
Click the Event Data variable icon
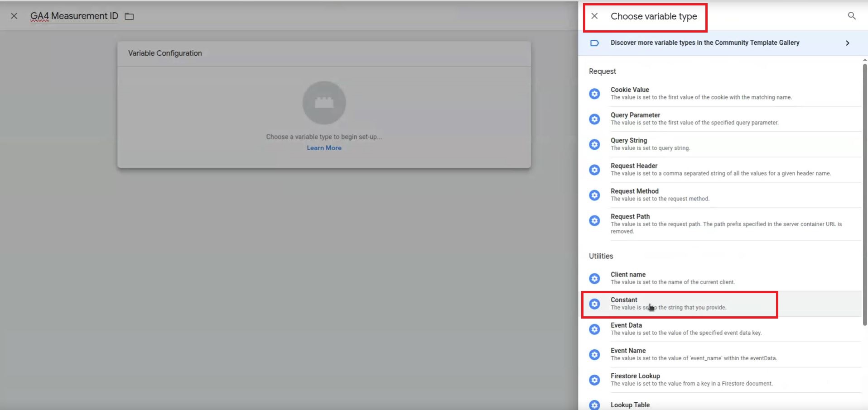(x=594, y=329)
